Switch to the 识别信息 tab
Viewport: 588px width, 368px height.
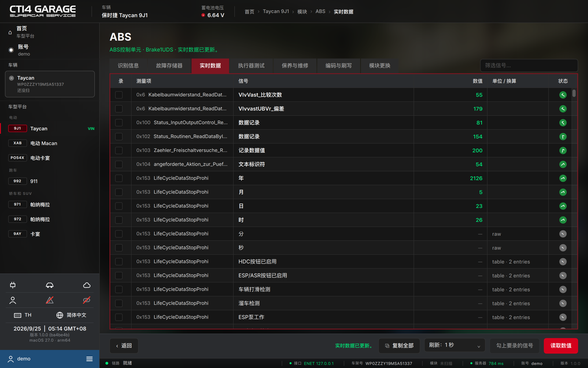128,66
